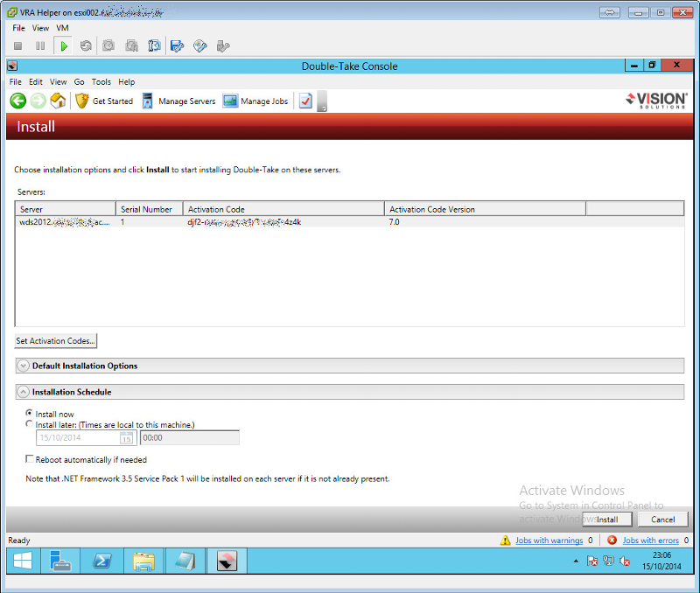Click the Set Activation Codes... button
This screenshot has width=700, height=593.
(56, 341)
